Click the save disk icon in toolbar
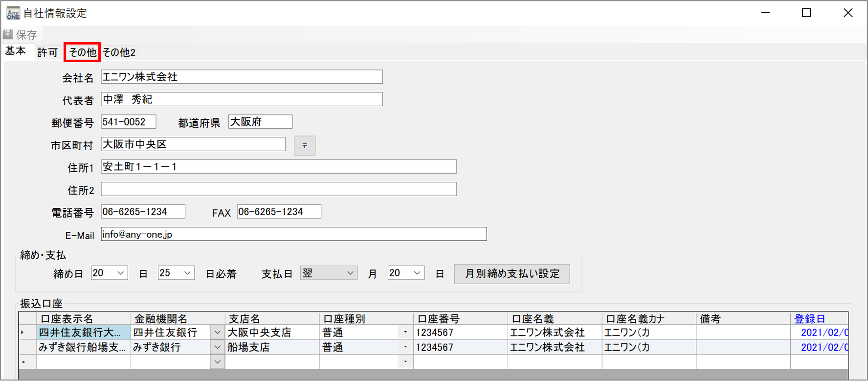 [8, 35]
